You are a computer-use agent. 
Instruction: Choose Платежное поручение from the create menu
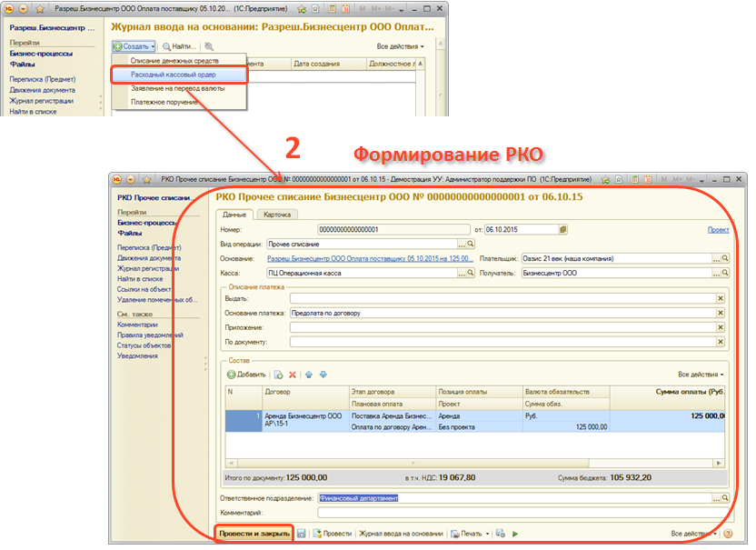point(166,102)
